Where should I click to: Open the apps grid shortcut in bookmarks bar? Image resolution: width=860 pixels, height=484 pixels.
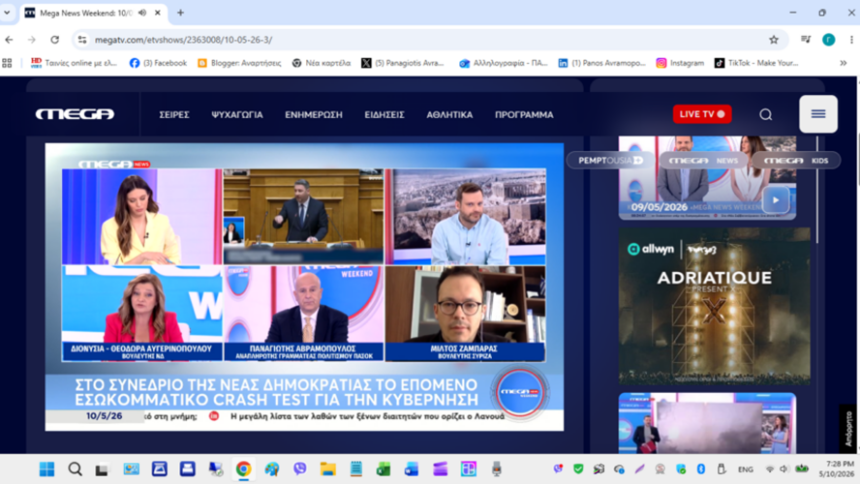(7, 63)
